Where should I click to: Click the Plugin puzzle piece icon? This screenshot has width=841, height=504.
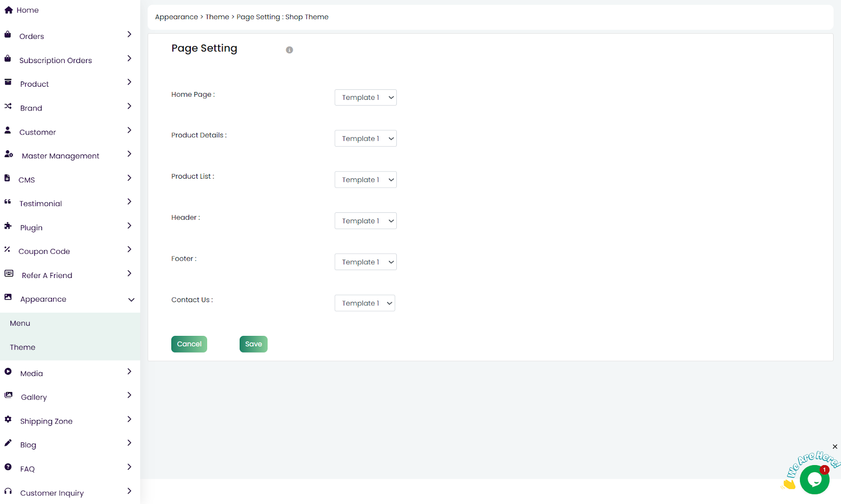[x=8, y=226]
